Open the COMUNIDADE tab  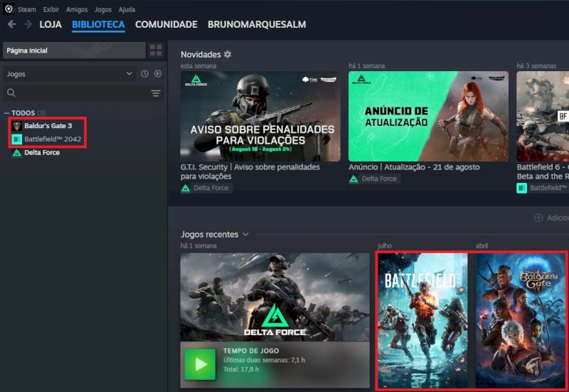pyautogui.click(x=166, y=24)
